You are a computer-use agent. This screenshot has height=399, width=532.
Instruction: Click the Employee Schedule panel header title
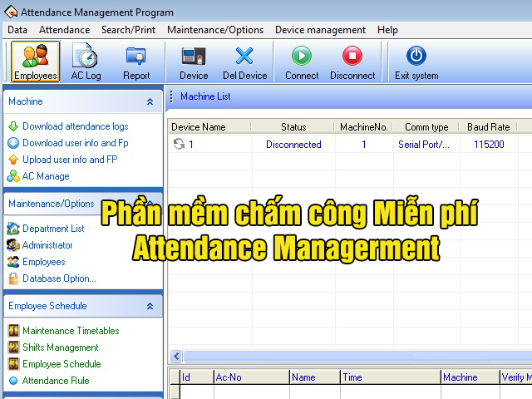(47, 306)
